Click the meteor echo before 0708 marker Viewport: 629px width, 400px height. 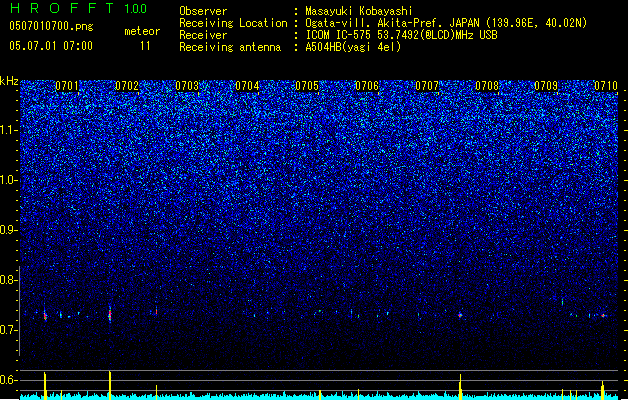pos(460,315)
